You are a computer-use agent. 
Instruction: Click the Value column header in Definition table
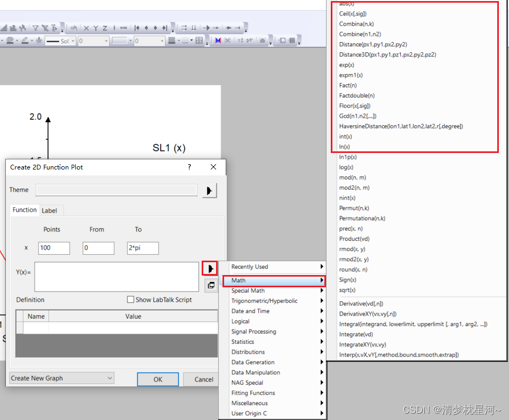tap(133, 316)
